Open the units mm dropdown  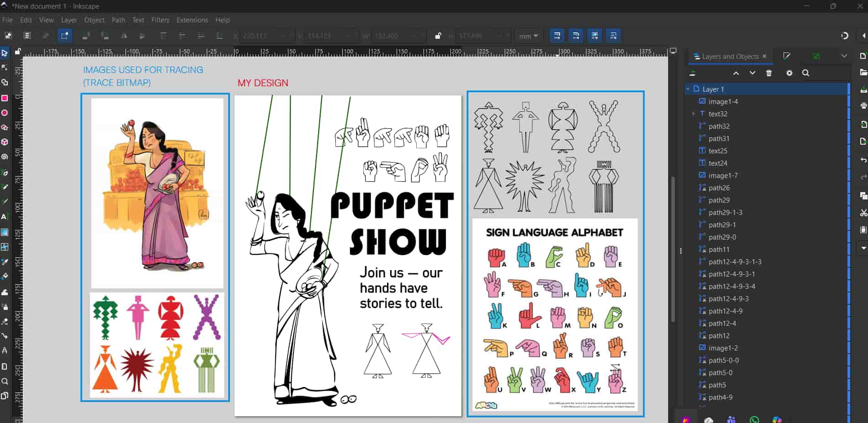pos(529,36)
